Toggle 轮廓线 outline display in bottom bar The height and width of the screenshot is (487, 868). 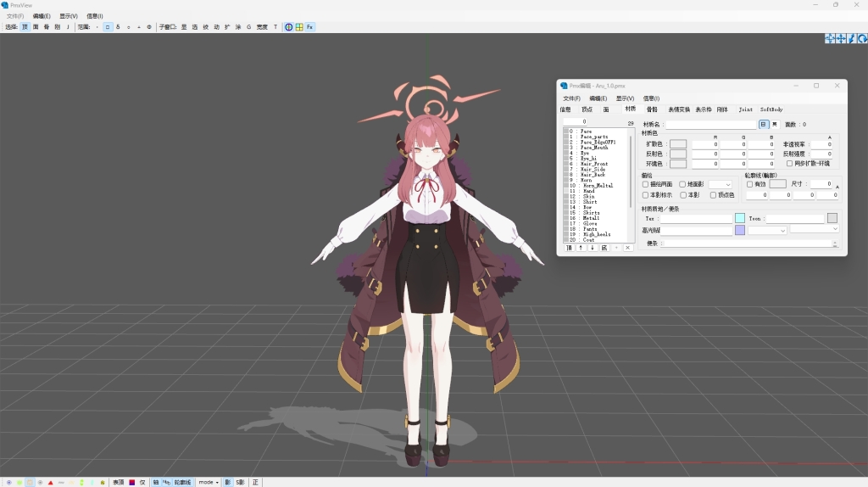(x=182, y=483)
